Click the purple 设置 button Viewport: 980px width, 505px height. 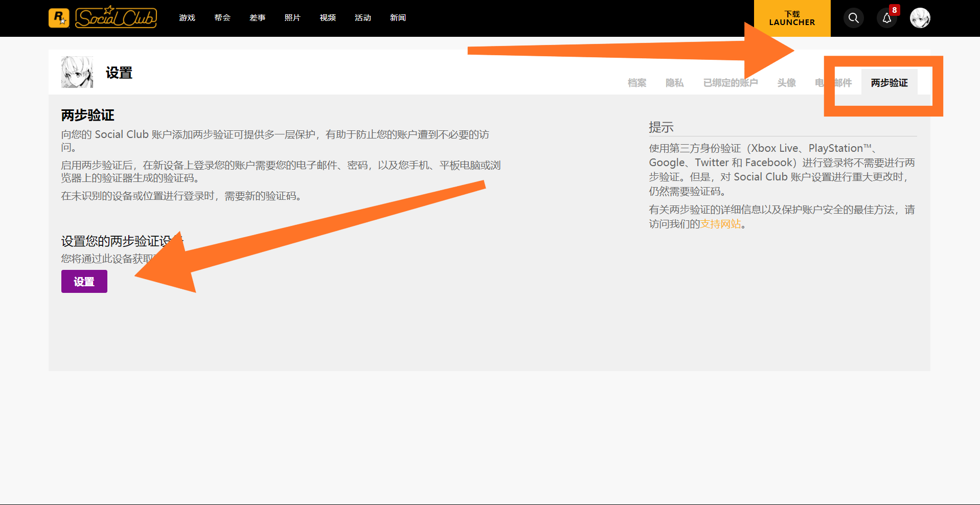pos(84,282)
